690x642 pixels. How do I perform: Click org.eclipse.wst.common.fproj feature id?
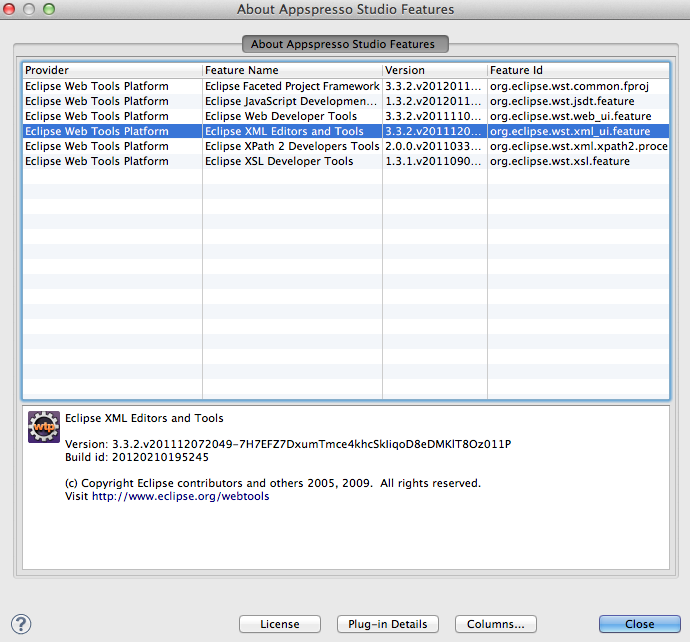[x=578, y=86]
